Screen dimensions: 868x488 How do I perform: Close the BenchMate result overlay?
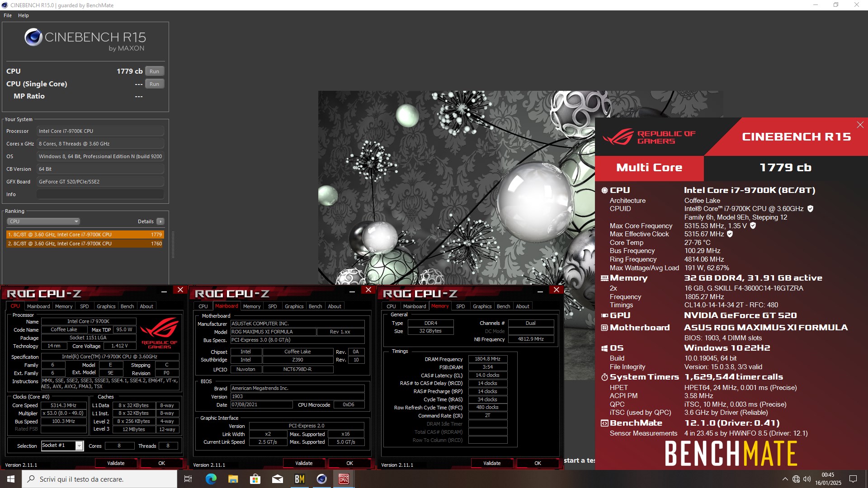[860, 125]
